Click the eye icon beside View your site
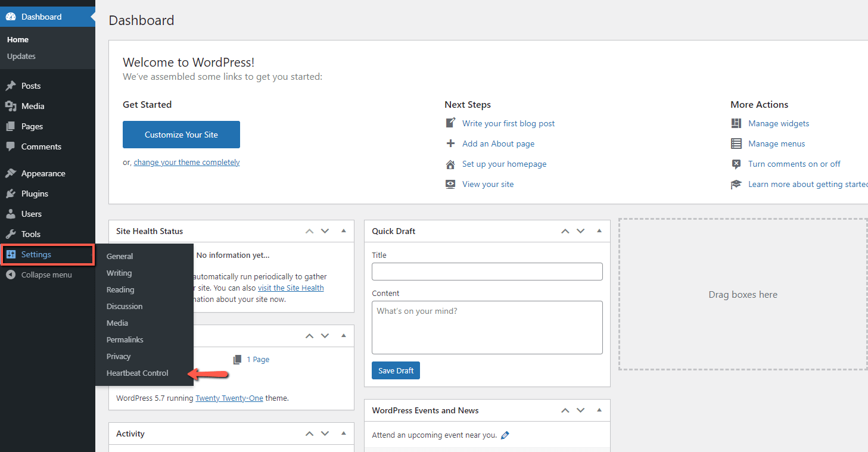The width and height of the screenshot is (868, 452). (450, 184)
